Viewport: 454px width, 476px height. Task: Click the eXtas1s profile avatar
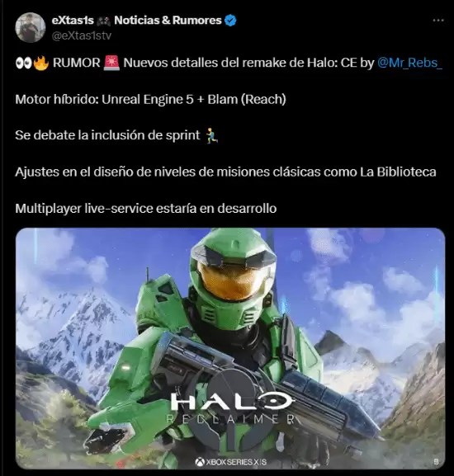tap(30, 27)
